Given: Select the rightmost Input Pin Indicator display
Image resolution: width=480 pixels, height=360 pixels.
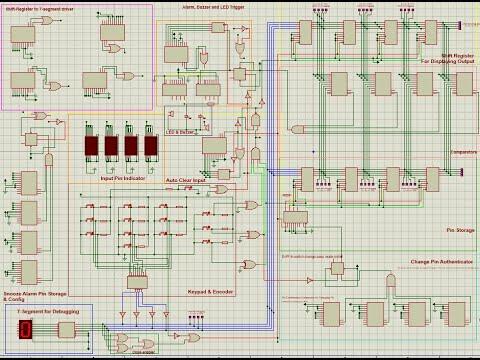Looking at the screenshot, I should (x=151, y=146).
